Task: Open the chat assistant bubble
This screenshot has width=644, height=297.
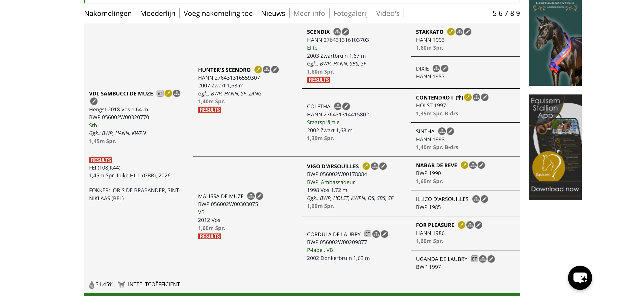Action: coord(580,278)
